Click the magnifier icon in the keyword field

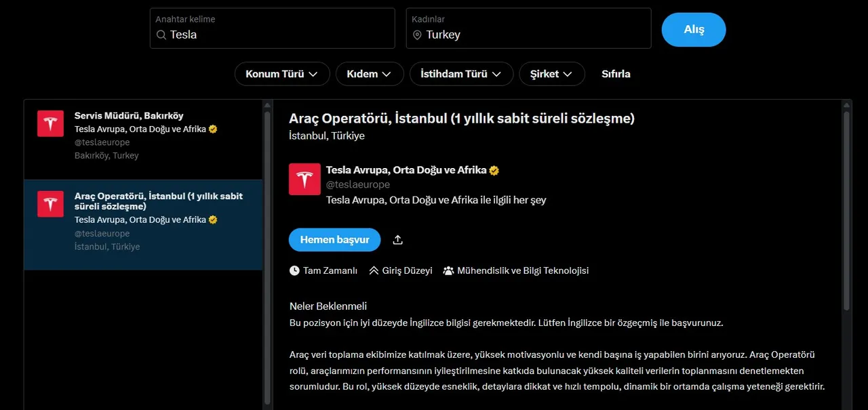click(x=163, y=35)
